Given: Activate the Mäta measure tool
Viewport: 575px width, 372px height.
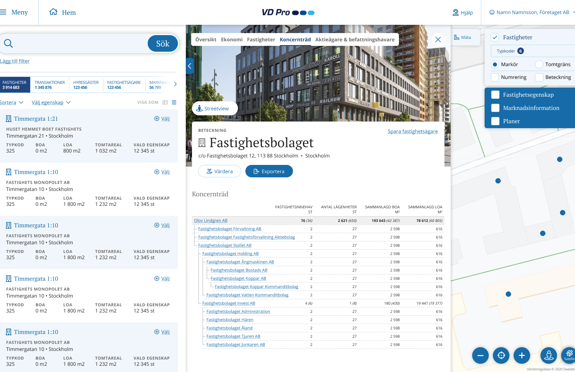Looking at the screenshot, I should point(463,37).
